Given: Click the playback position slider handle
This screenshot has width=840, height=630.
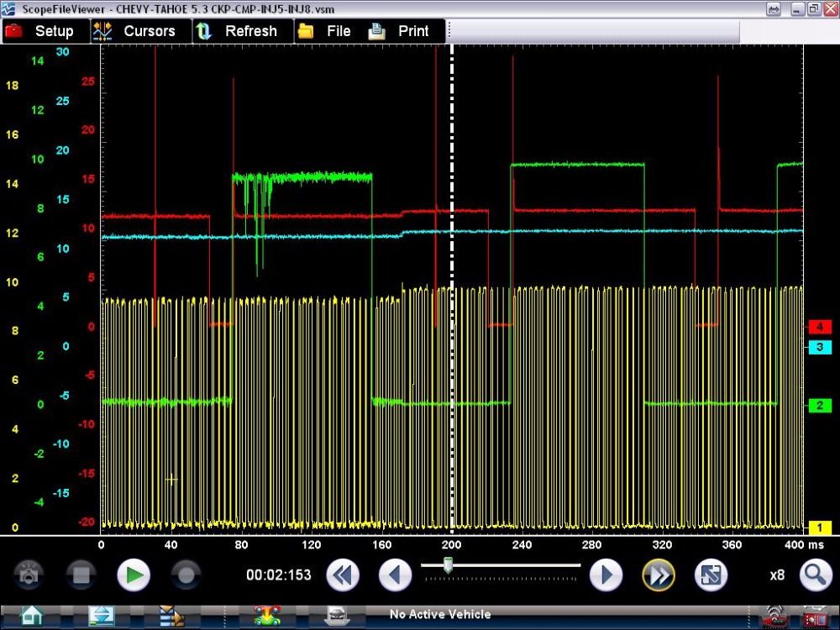Looking at the screenshot, I should [x=448, y=567].
